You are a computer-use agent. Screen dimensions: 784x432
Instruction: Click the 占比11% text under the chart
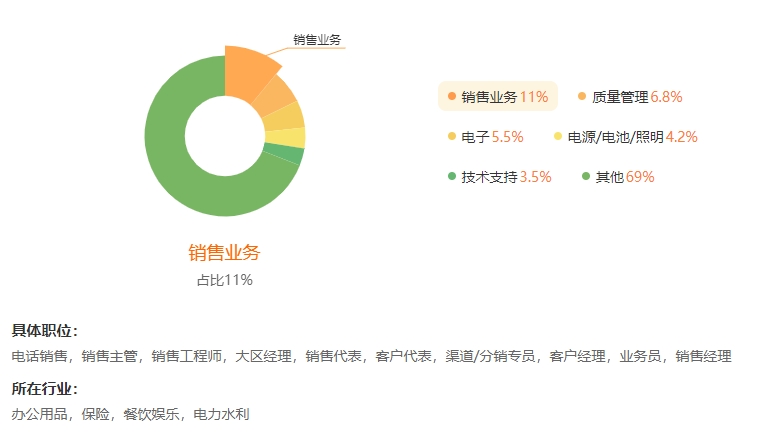(224, 280)
